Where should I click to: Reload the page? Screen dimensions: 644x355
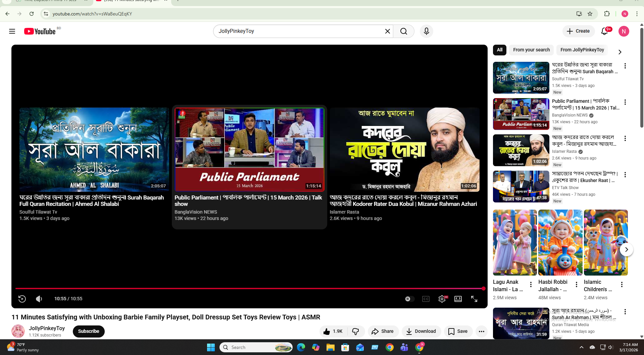tap(32, 14)
